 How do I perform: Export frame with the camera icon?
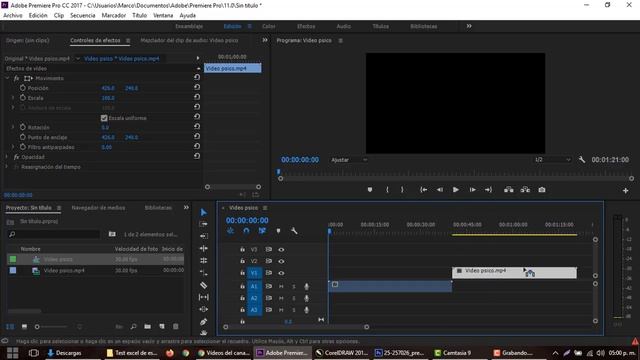point(542,190)
